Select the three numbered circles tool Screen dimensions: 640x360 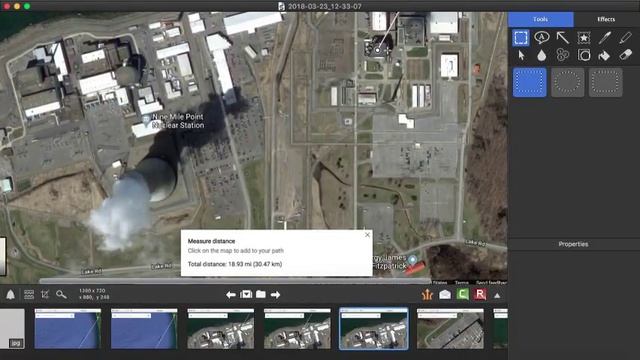point(562,55)
